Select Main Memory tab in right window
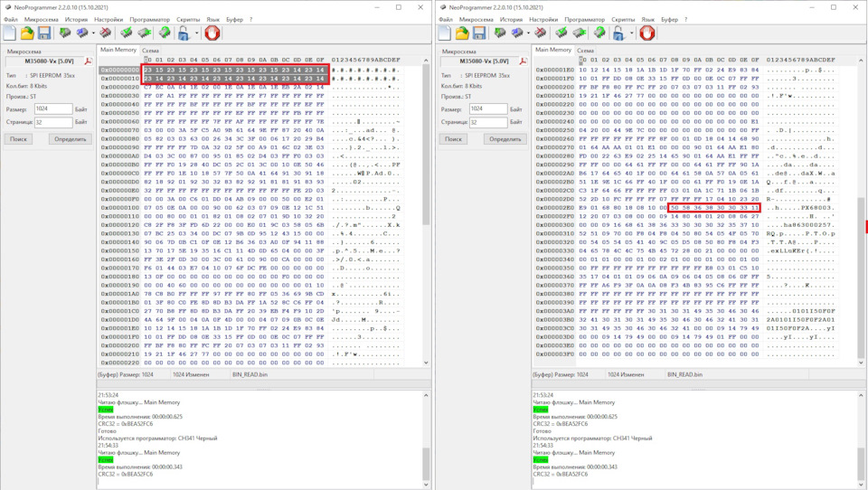Image resolution: width=868 pixels, height=490 pixels. click(553, 50)
